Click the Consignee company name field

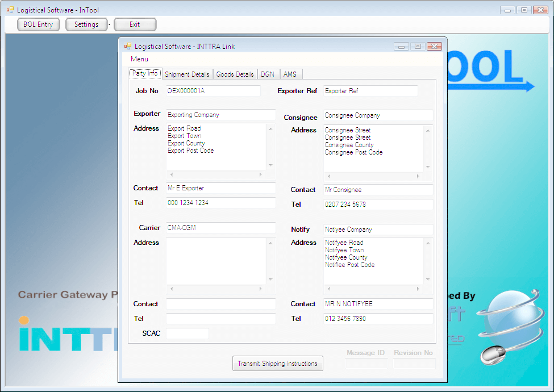378,115
